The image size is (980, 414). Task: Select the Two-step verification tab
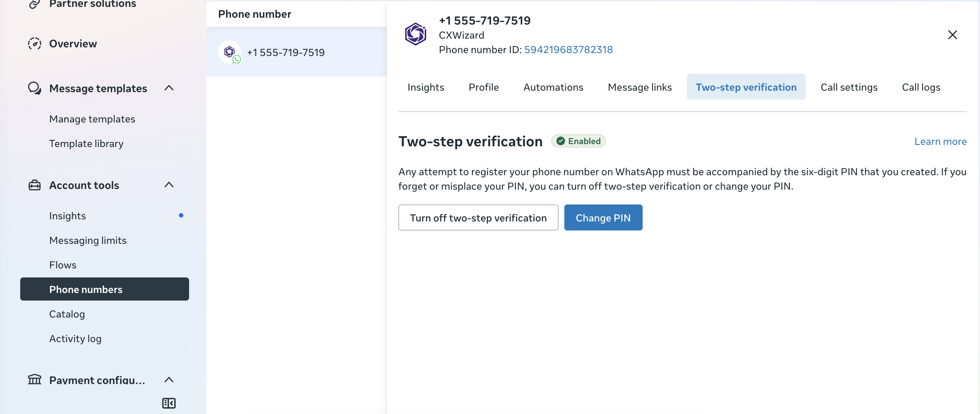click(746, 87)
